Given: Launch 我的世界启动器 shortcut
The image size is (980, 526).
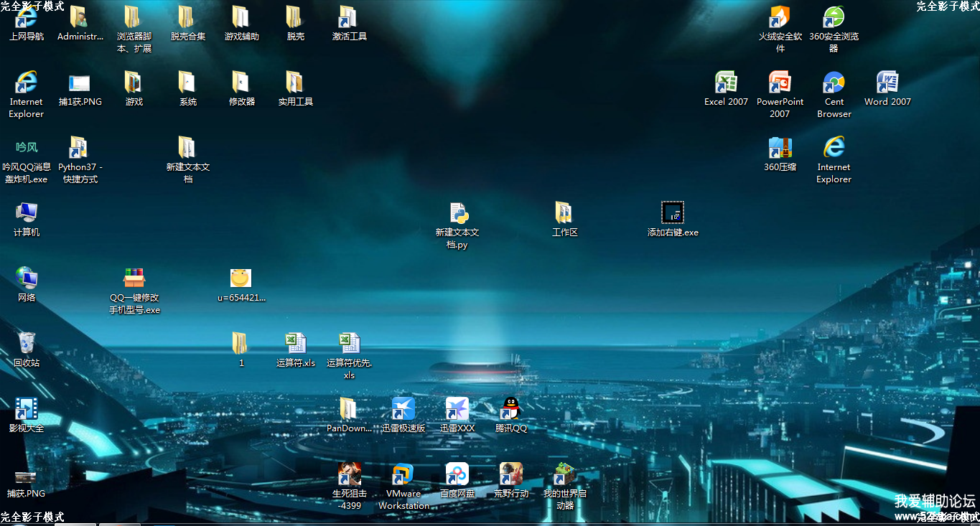Looking at the screenshot, I should pyautogui.click(x=564, y=474).
